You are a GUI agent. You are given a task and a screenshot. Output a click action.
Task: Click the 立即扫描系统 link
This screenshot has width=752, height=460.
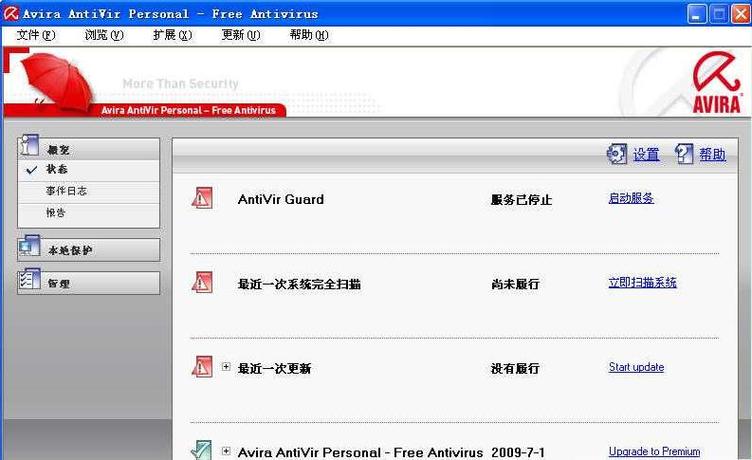[642, 283]
